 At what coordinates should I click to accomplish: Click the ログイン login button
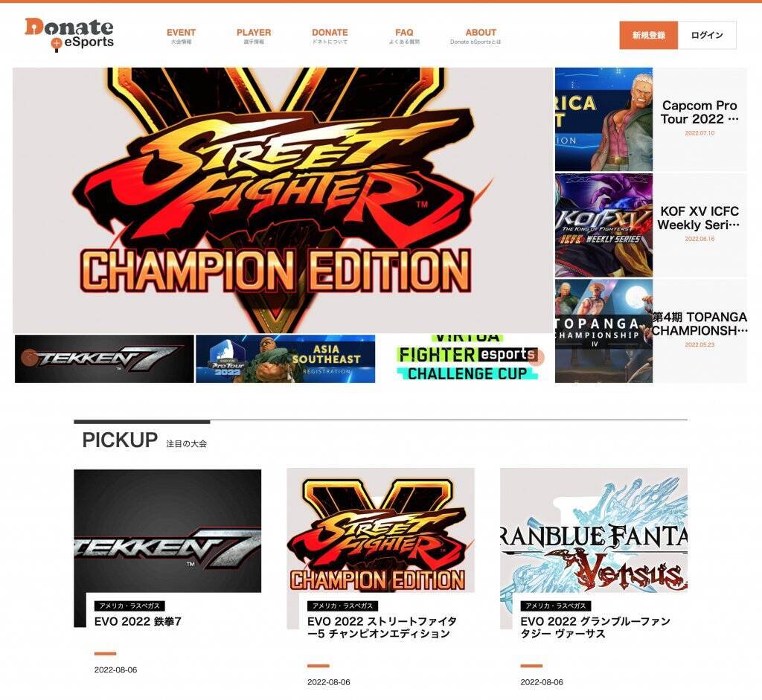pyautogui.click(x=707, y=35)
